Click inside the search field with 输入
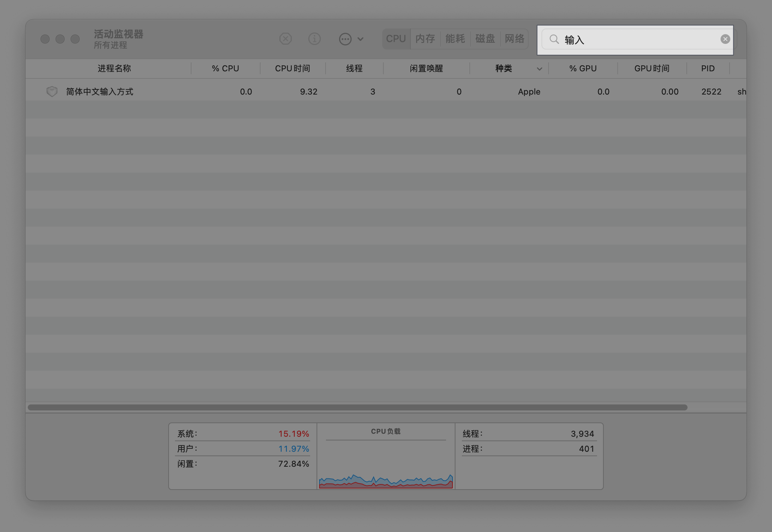The height and width of the screenshot is (532, 772). pos(638,39)
